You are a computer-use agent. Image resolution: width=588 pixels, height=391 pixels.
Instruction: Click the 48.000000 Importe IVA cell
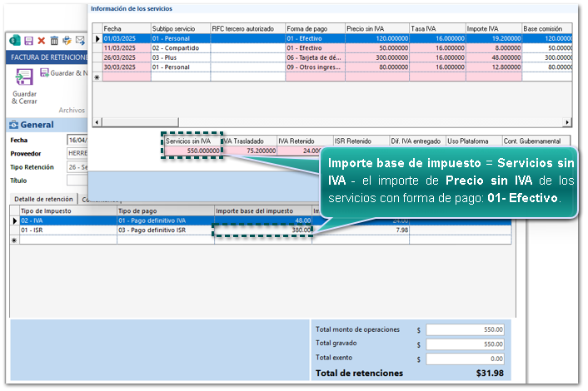[x=494, y=57]
